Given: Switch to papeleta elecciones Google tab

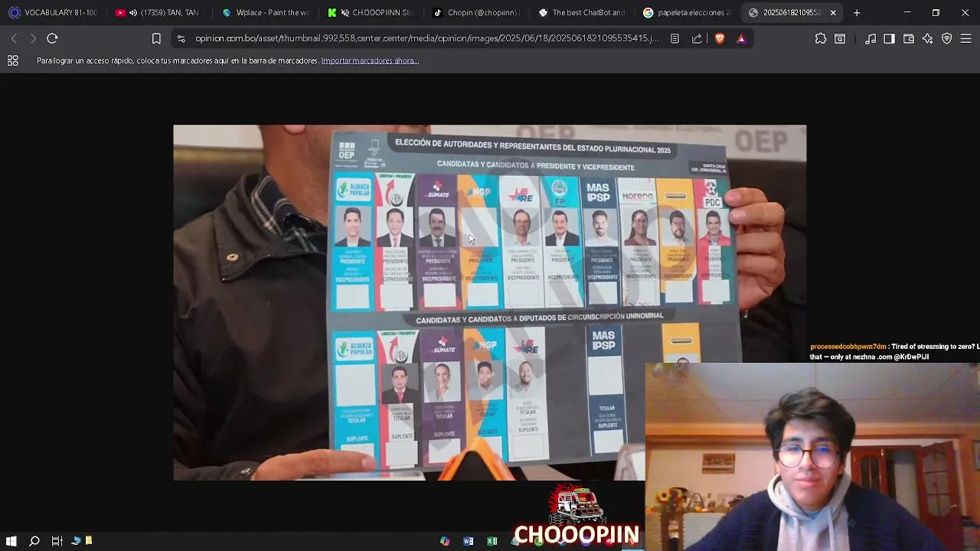Looking at the screenshot, I should pos(688,12).
